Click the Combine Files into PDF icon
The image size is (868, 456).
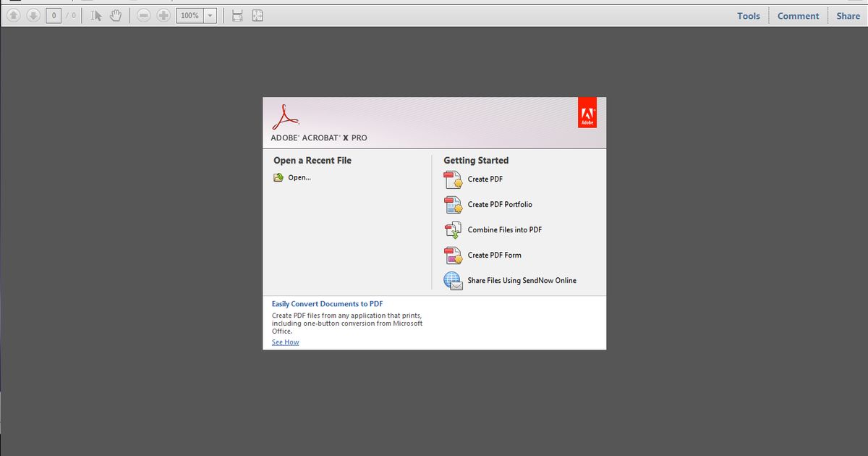coord(453,230)
